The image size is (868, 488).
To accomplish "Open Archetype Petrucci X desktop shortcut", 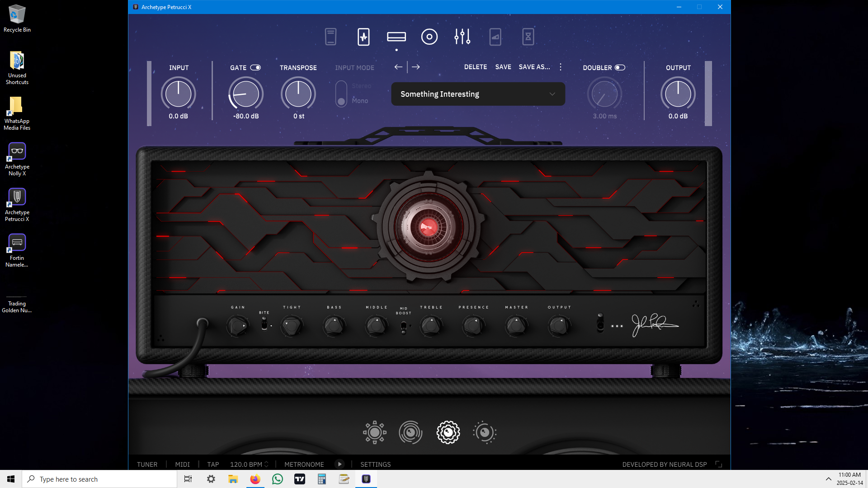I will click(x=17, y=205).
